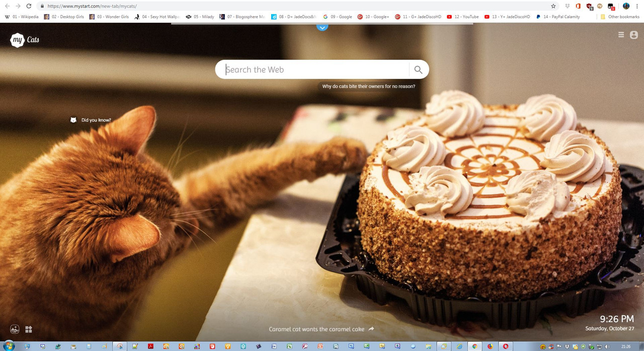This screenshot has height=351, width=644.
Task: Open the '10 - Google+' bookmark
Action: click(373, 17)
